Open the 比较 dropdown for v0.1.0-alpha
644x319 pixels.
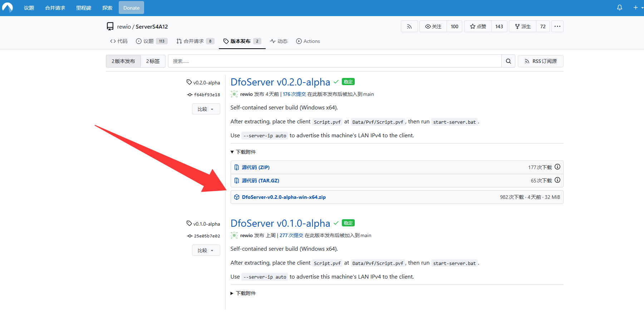(x=206, y=250)
